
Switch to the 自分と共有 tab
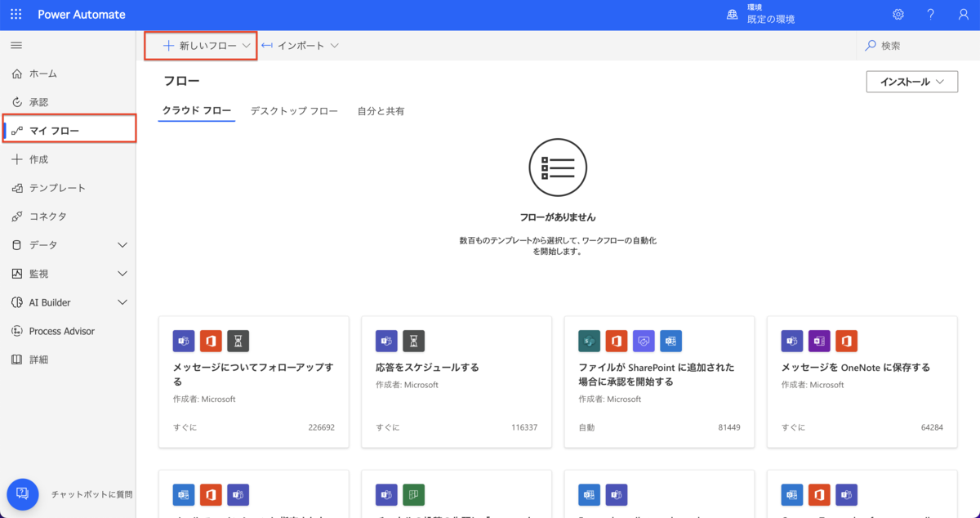pyautogui.click(x=381, y=111)
